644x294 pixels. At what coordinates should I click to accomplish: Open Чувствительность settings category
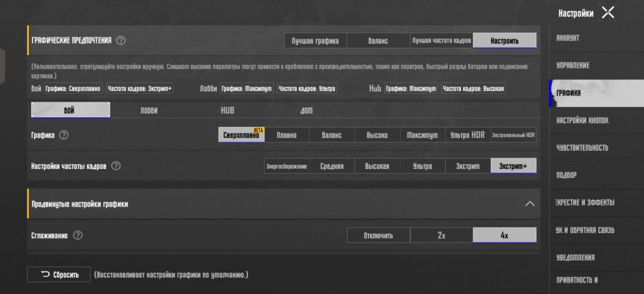coord(596,148)
